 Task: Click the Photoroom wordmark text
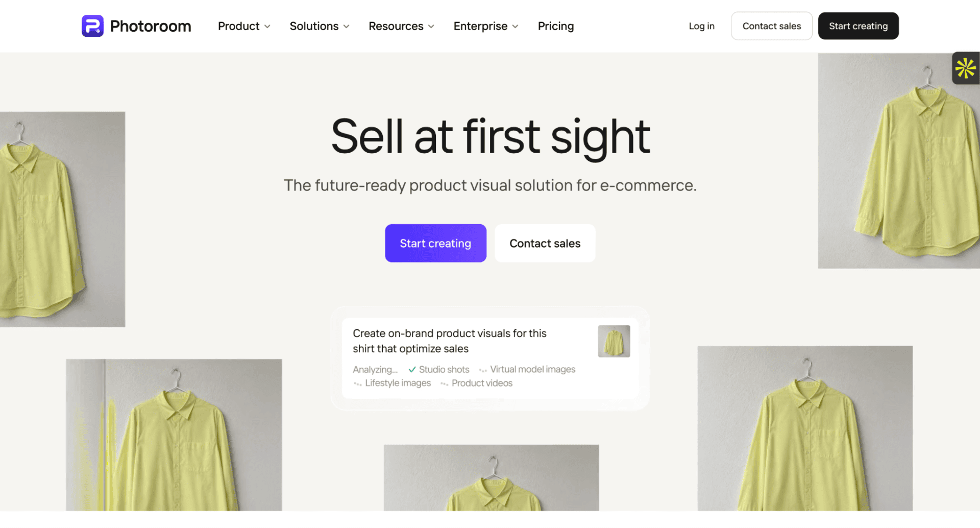click(x=151, y=26)
